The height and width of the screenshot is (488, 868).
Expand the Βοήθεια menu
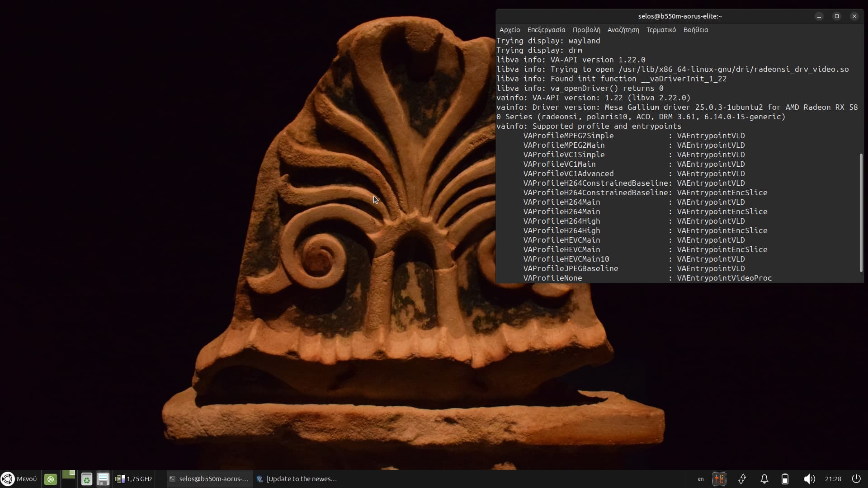point(696,30)
